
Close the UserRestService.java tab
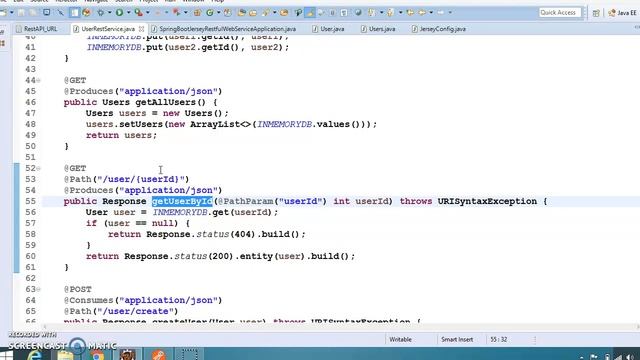141,29
